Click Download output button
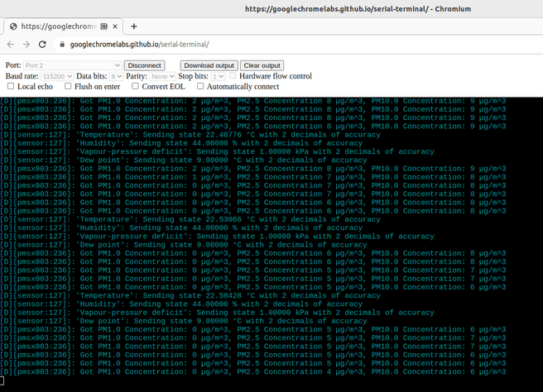The width and height of the screenshot is (543, 392). tap(209, 65)
